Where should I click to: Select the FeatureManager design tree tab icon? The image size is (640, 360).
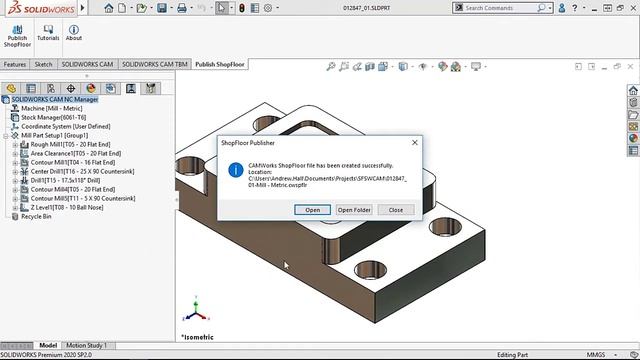(11, 88)
